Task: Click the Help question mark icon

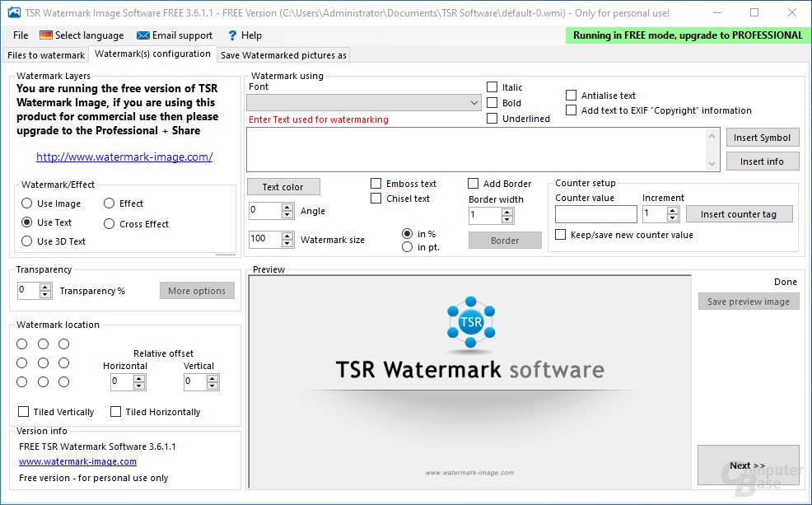Action: 232,35
